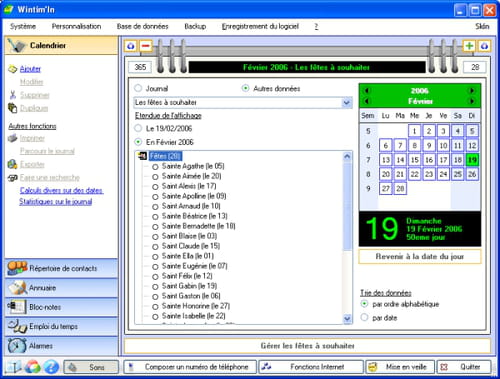Select day 14 in the February calendar
Screen dimensions: 500x379
pyautogui.click(x=400, y=160)
